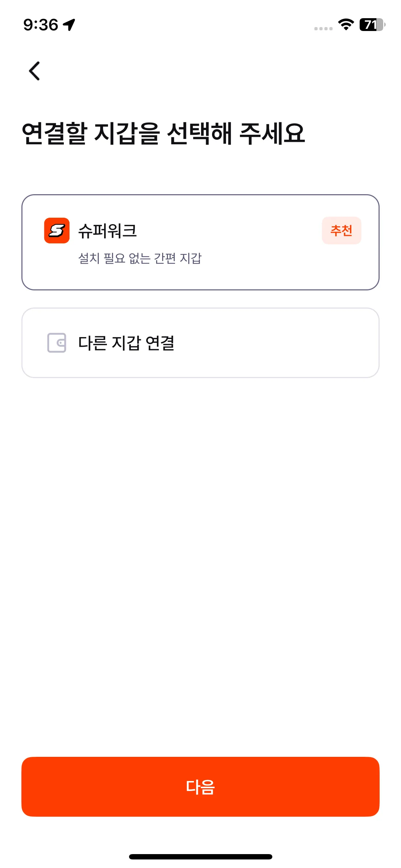Tap the back chevron arrow
Viewport: 401px width, 868px height.
point(34,71)
